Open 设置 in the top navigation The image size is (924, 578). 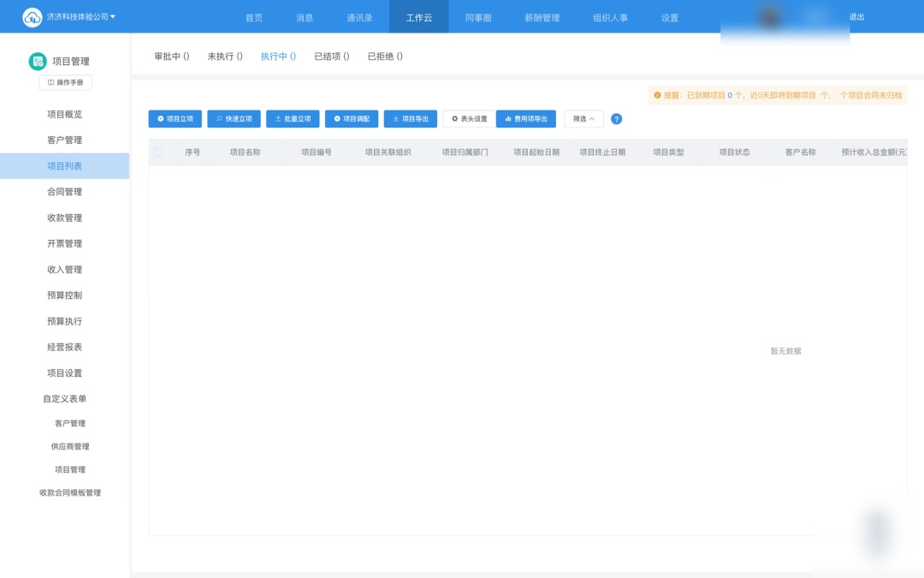669,18
